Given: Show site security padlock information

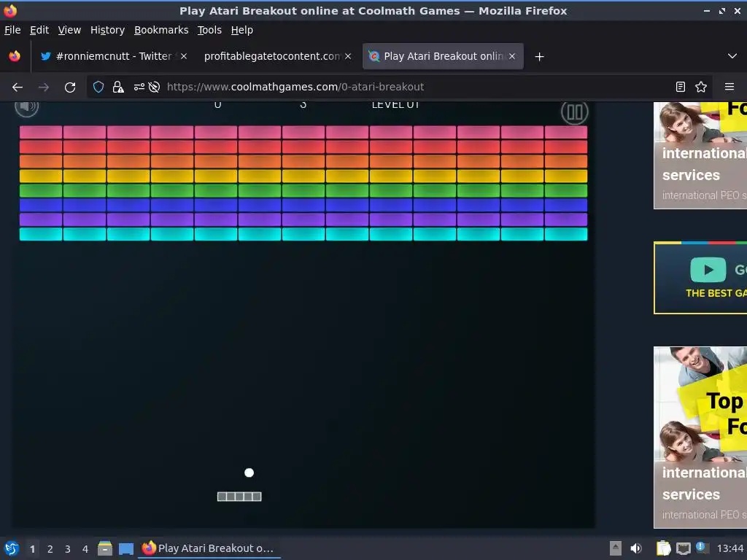Looking at the screenshot, I should [117, 87].
